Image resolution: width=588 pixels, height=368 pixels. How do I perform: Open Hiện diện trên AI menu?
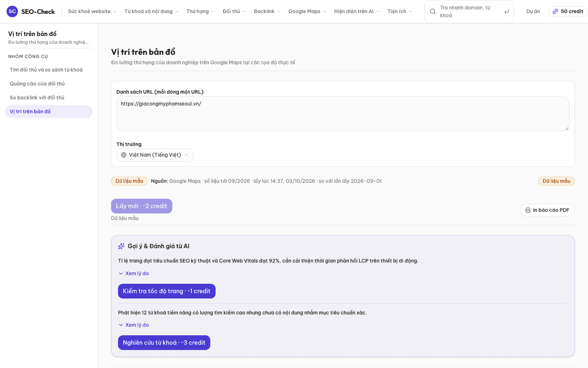coord(356,11)
